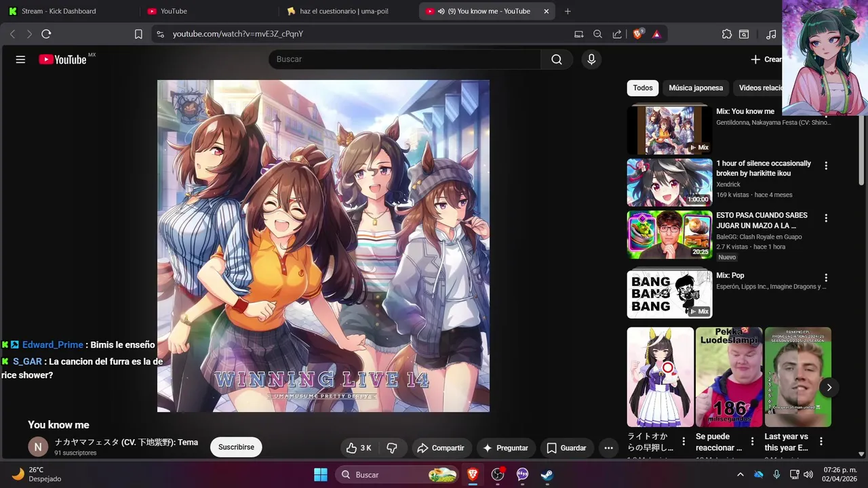The image size is (868, 488).
Task: Switch to the 'YouTube' browser tab
Action: coord(207,12)
